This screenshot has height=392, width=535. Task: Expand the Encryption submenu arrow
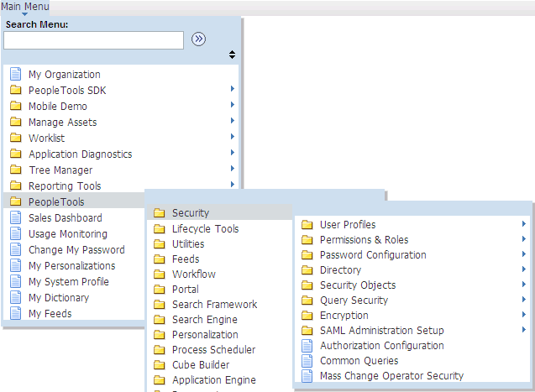click(x=524, y=314)
